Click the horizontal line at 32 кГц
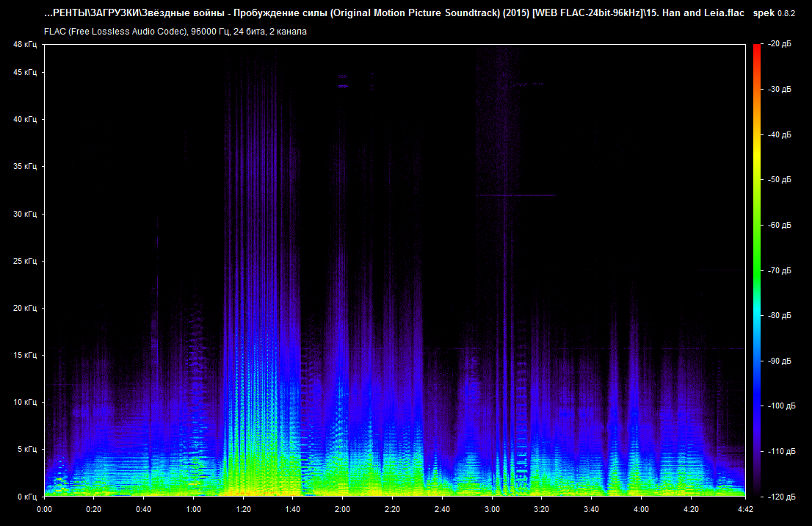 (x=515, y=195)
